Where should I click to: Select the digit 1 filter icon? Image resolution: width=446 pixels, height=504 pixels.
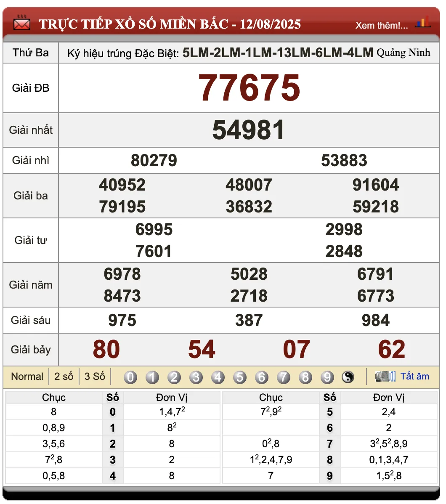152,377
